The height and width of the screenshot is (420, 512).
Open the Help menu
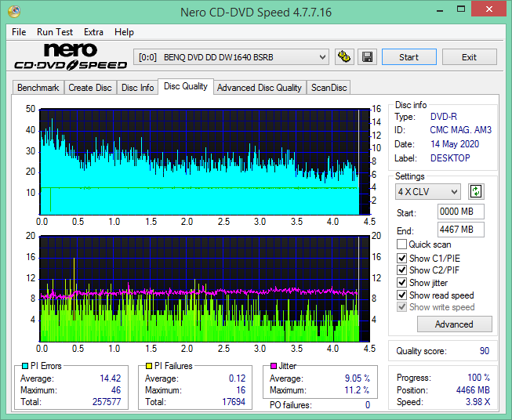[x=124, y=32]
